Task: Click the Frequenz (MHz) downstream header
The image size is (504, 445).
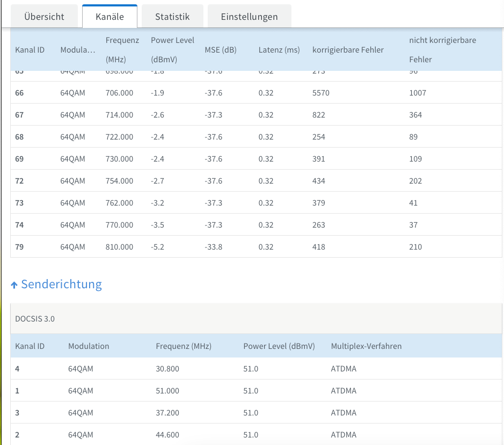Action: (x=122, y=49)
